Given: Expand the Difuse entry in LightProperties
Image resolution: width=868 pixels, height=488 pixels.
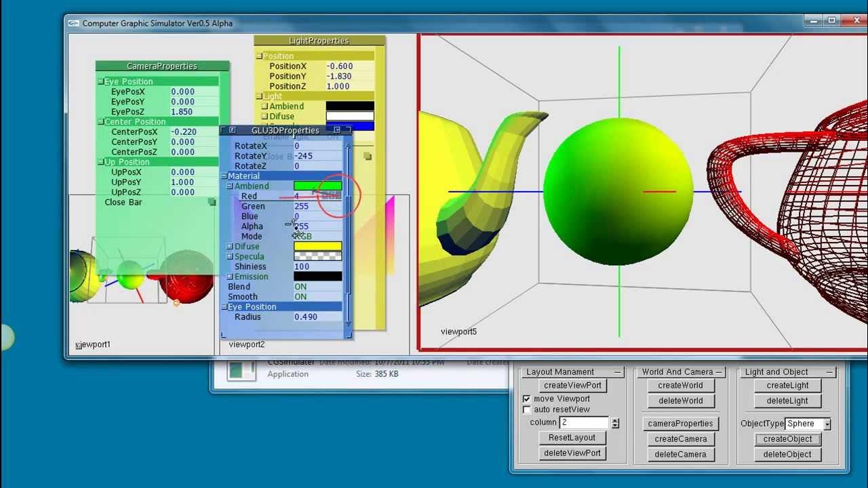Looking at the screenshot, I should click(x=265, y=117).
